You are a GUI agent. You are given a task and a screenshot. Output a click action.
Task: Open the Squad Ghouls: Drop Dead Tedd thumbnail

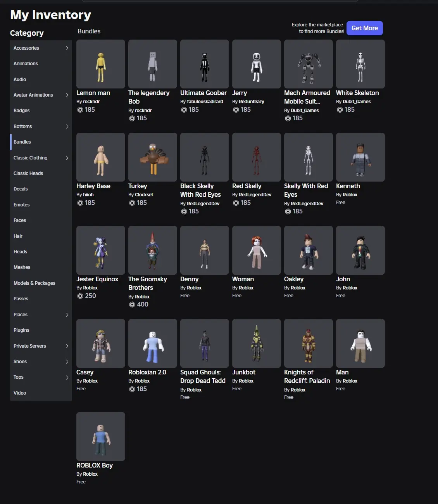(x=205, y=343)
